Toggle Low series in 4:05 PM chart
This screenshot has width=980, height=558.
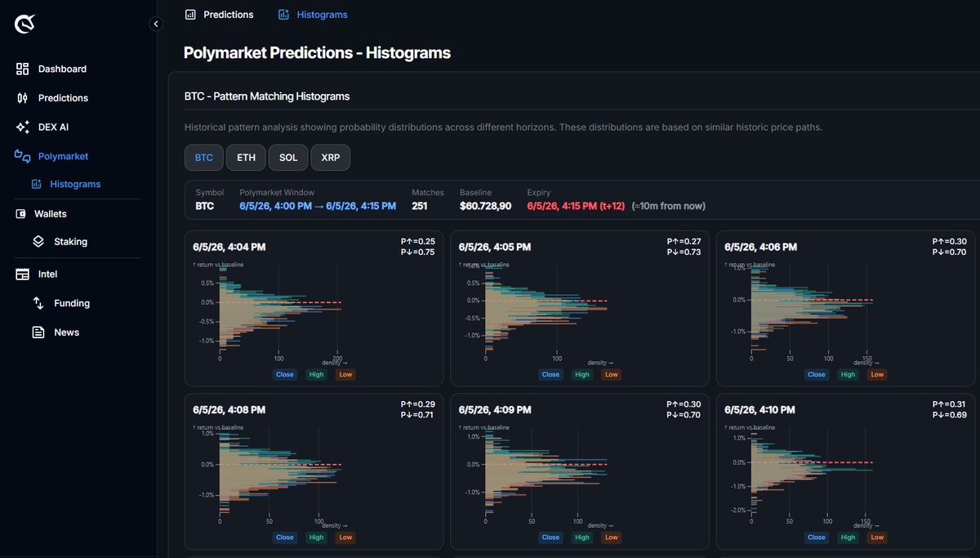(611, 375)
